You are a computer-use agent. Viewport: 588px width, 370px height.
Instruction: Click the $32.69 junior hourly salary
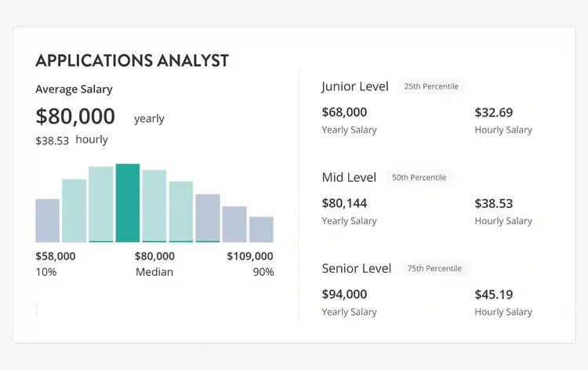point(493,112)
